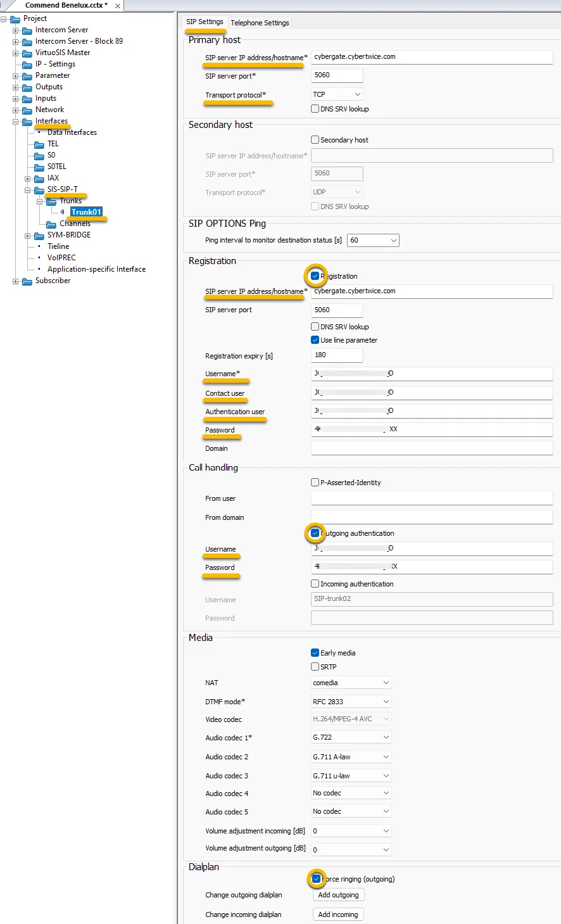Click the TEL folder icon
The height and width of the screenshot is (924, 561).
tap(39, 144)
